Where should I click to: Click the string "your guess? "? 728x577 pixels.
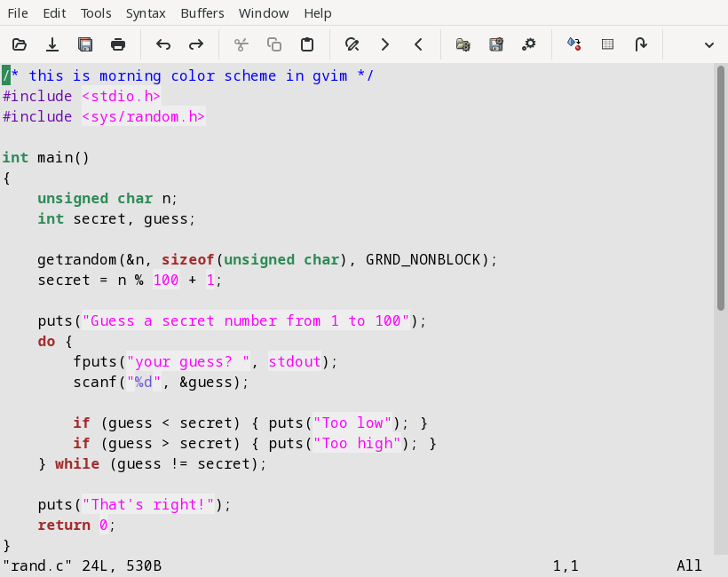tap(188, 361)
